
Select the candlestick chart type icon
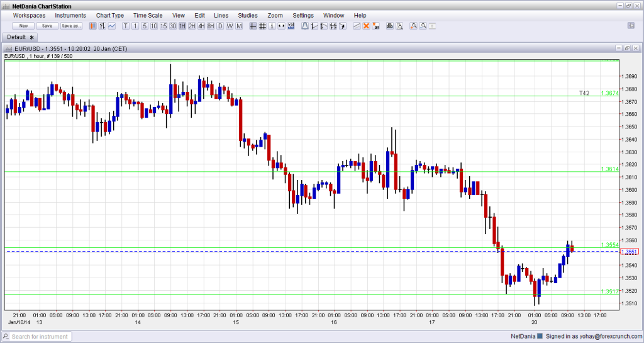93,26
